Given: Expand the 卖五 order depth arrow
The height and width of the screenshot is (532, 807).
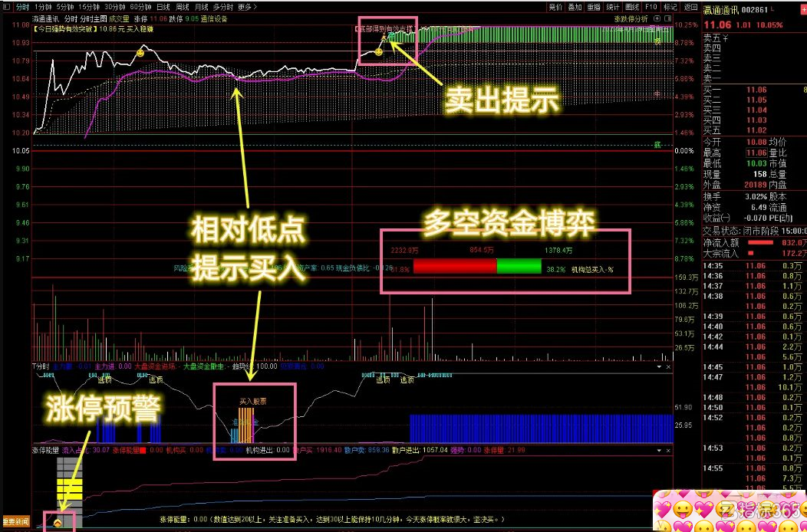Looking at the screenshot, I should (725, 38).
